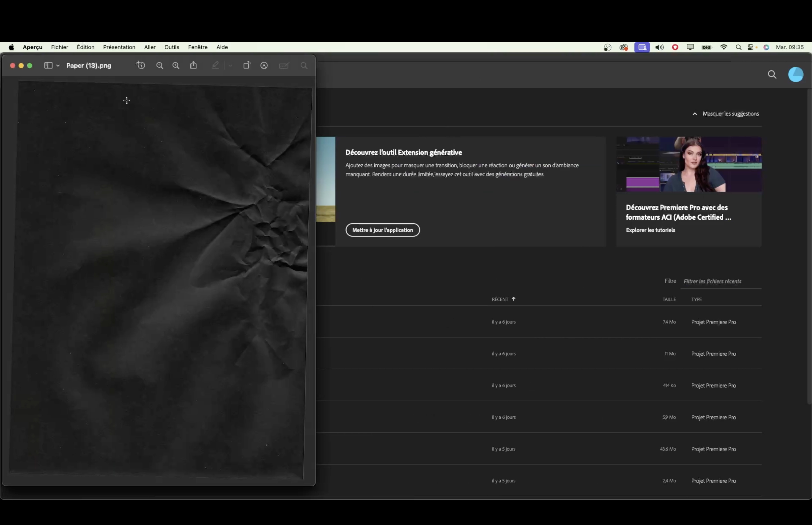Open the Share icon in Preview toolbar
This screenshot has height=525, width=812.
[194, 65]
